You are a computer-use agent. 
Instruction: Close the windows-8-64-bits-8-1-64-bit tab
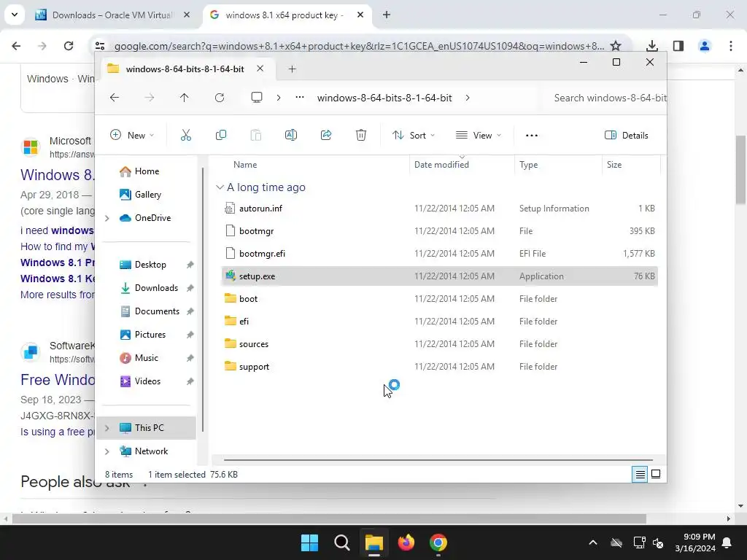[260, 69]
